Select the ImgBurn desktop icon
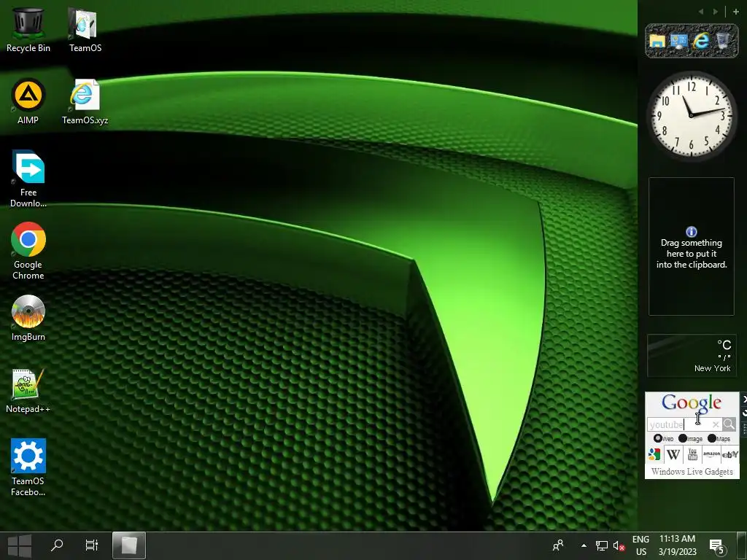 click(x=28, y=318)
